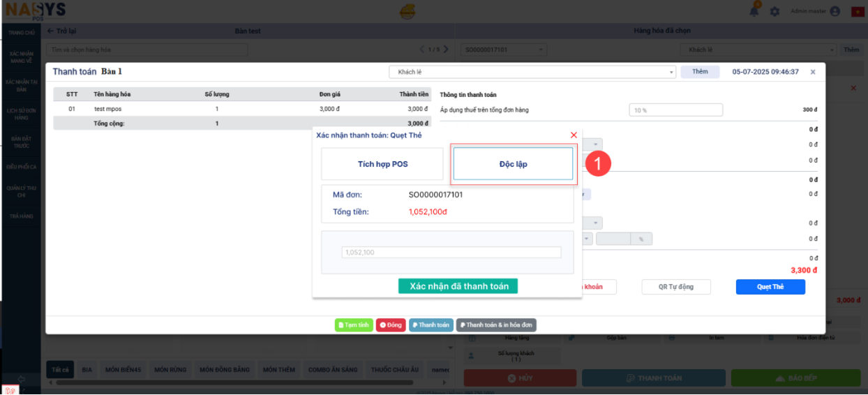Image resolution: width=868 pixels, height=395 pixels.
Task: Open settings via the gear icon
Action: coord(775,12)
